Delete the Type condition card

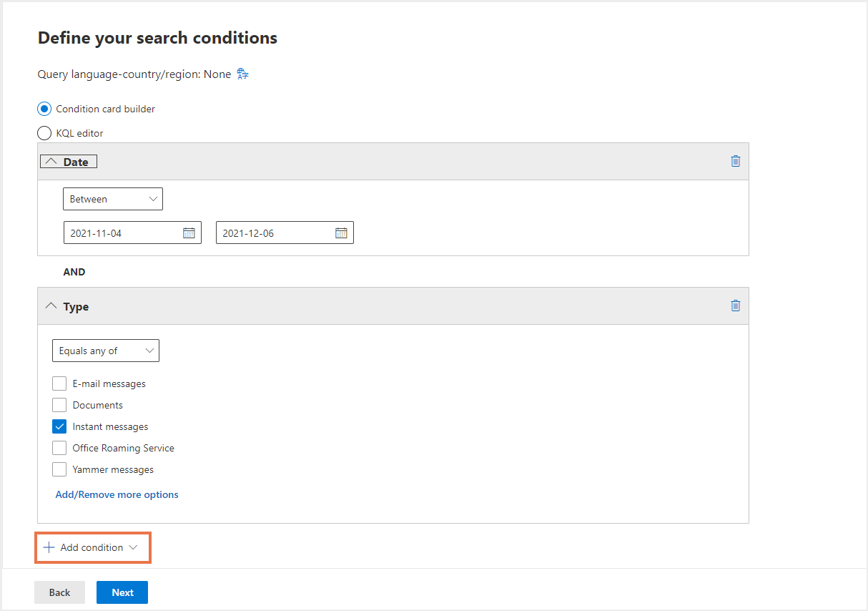click(735, 305)
